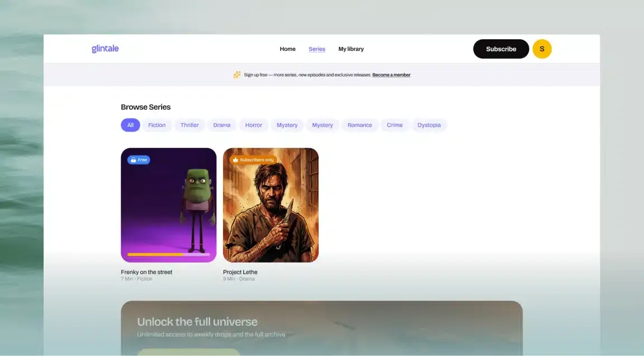Screen dimensions: 644x356
Task: Filter series by Crime
Action: (x=395, y=125)
